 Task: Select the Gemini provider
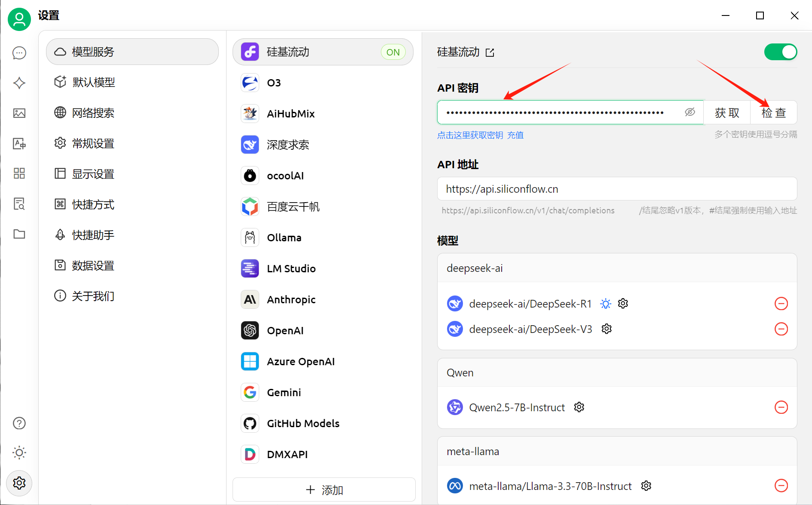(323, 392)
